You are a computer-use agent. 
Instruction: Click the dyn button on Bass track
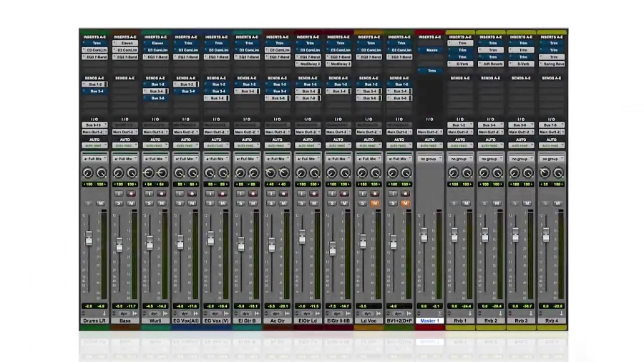click(125, 313)
